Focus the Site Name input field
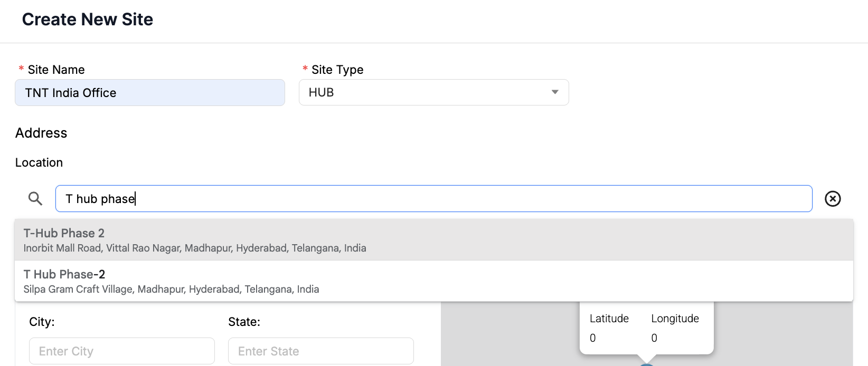868x366 pixels. pyautogui.click(x=150, y=93)
